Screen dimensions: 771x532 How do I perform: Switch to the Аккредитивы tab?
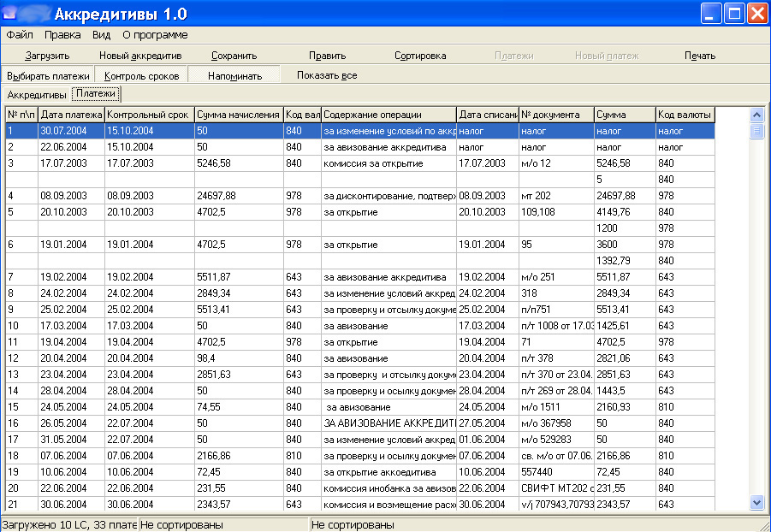tap(37, 95)
